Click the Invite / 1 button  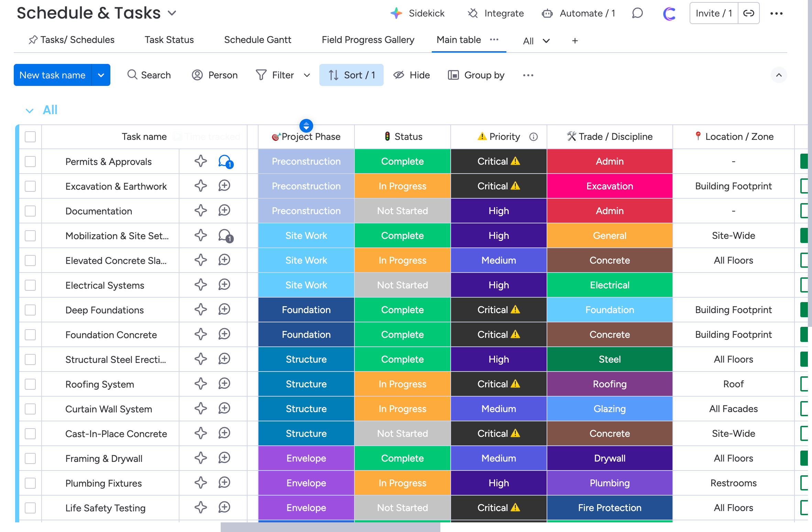(713, 13)
